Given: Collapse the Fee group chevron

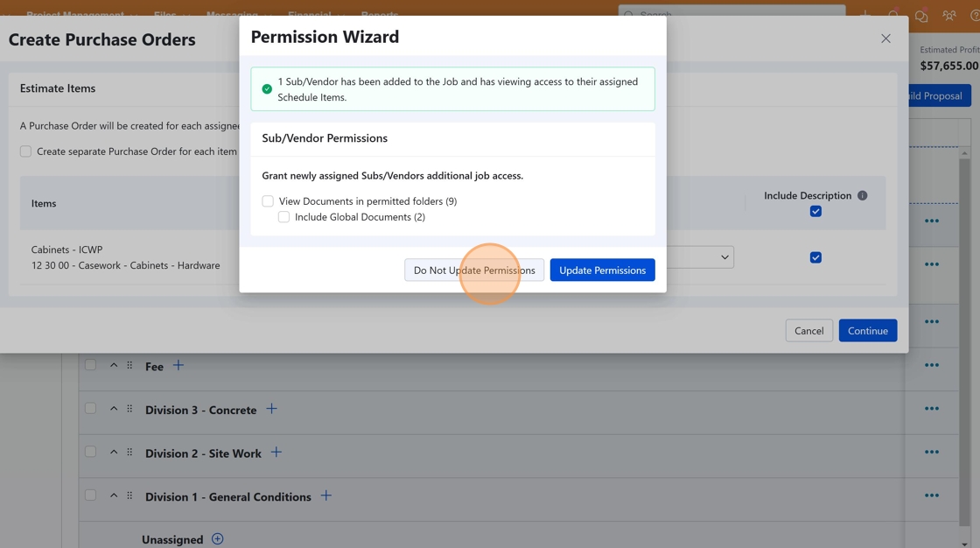Looking at the screenshot, I should [x=114, y=365].
